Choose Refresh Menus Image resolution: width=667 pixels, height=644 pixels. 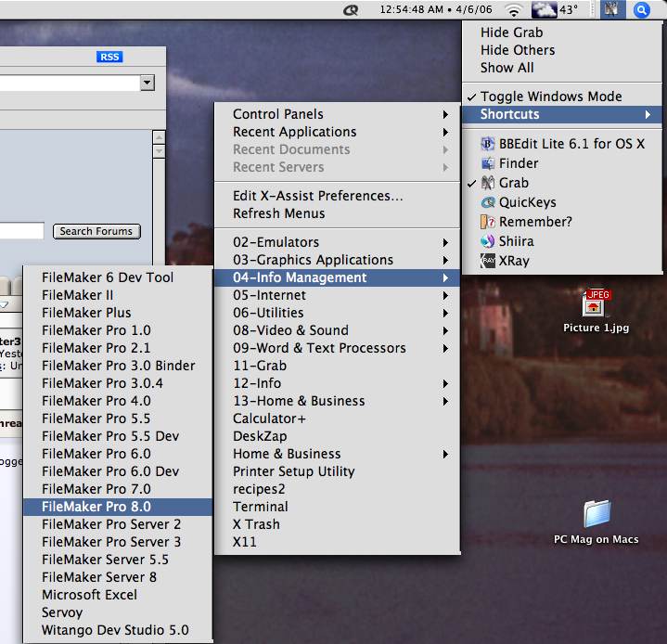point(338,213)
